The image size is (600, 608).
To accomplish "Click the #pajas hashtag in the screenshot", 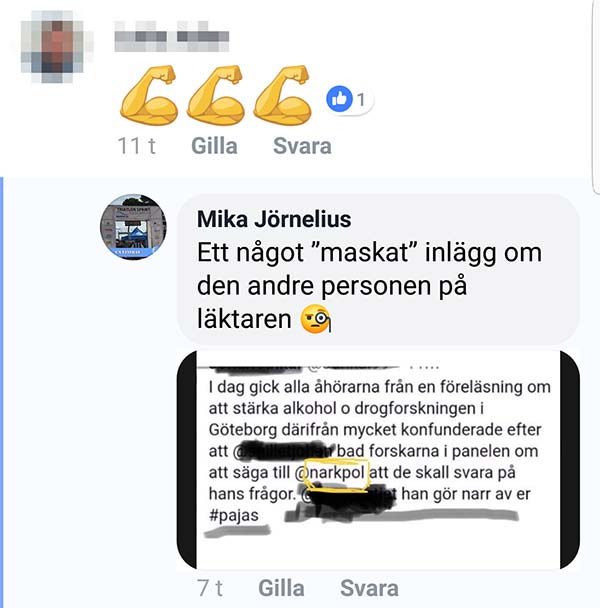I will pyautogui.click(x=233, y=515).
